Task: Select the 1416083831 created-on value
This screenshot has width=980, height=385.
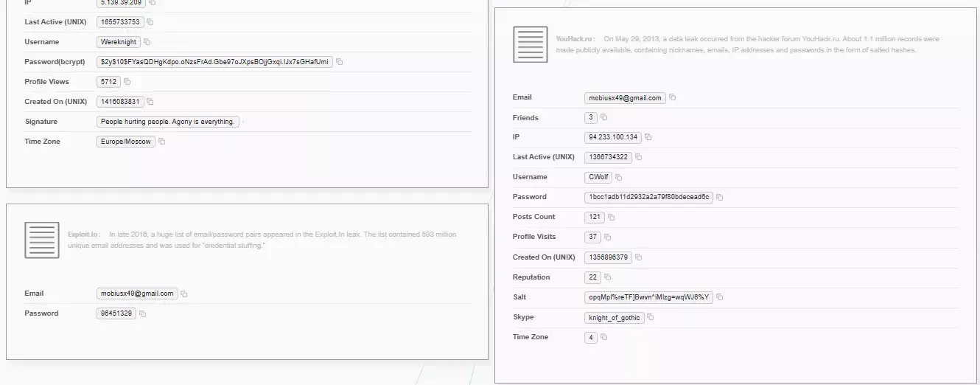Action: [x=120, y=102]
